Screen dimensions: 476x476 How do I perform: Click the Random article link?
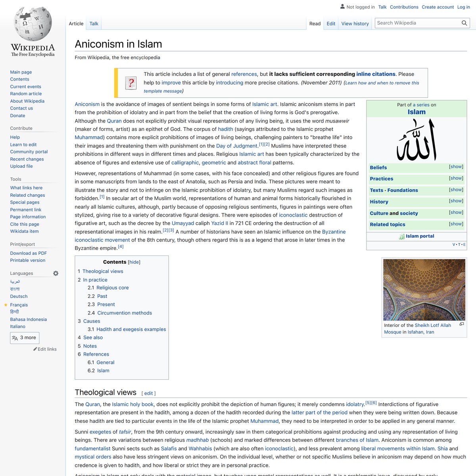(x=26, y=94)
